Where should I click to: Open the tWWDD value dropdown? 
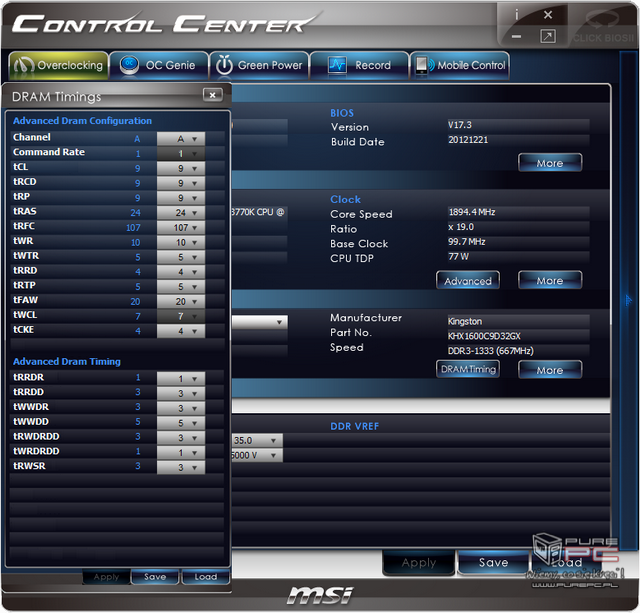click(181, 423)
